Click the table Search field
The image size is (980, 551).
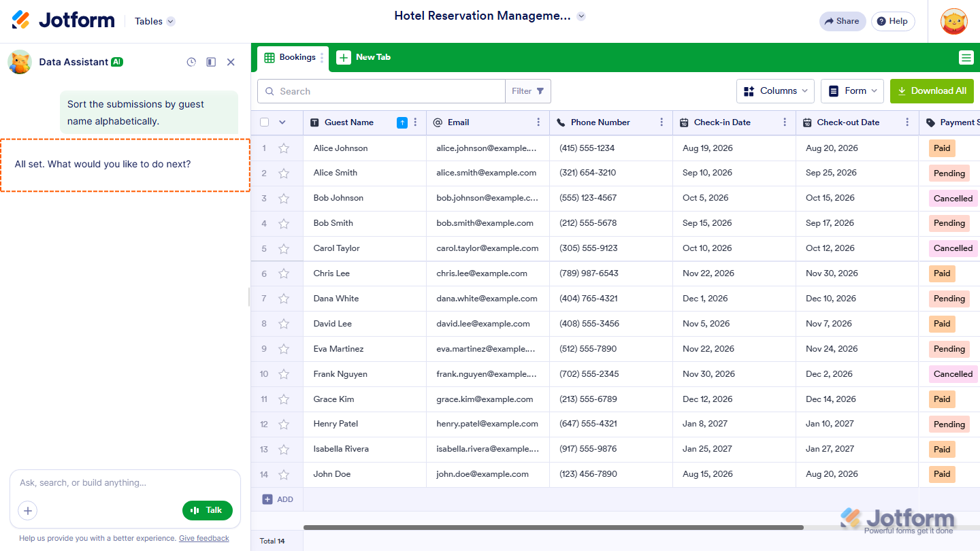[381, 91]
